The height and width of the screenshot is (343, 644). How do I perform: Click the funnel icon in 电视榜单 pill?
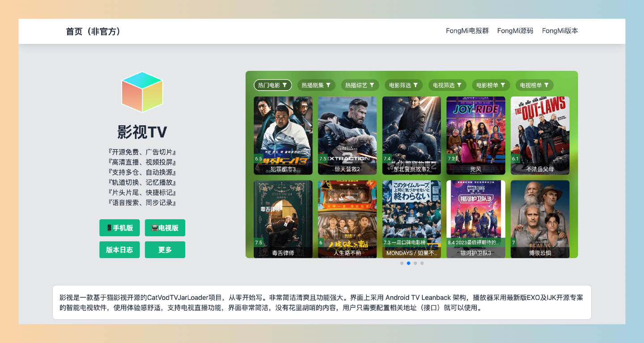click(x=547, y=85)
